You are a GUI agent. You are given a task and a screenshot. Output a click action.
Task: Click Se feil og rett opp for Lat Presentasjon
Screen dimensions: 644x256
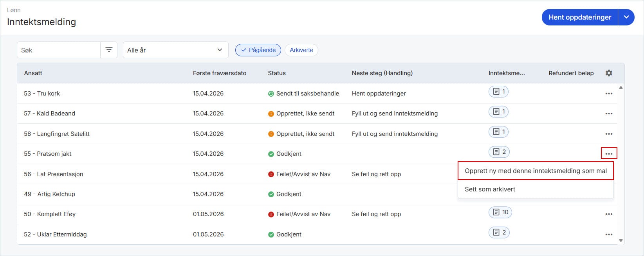pos(376,174)
